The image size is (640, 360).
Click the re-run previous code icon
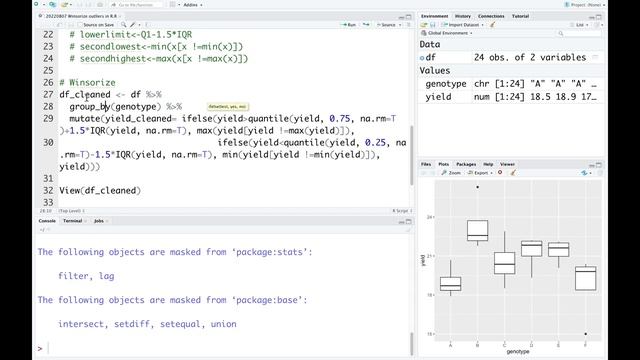click(366, 25)
